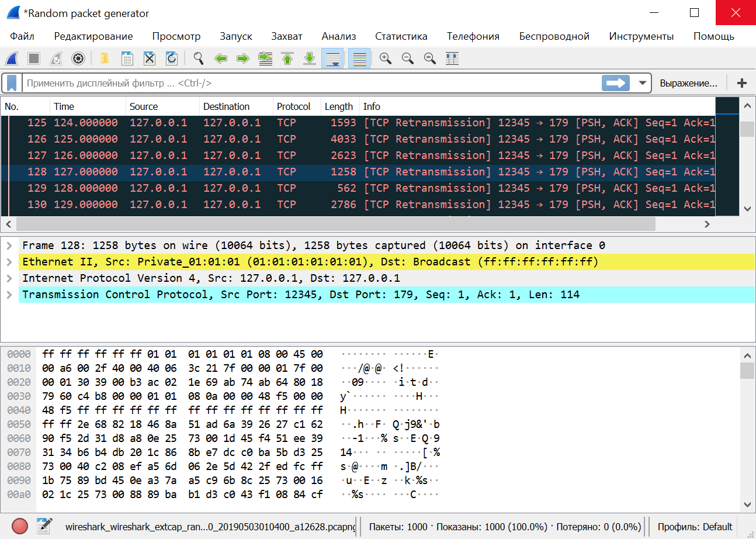Open a capture file with folder icon
The width and height of the screenshot is (756, 539).
click(105, 58)
